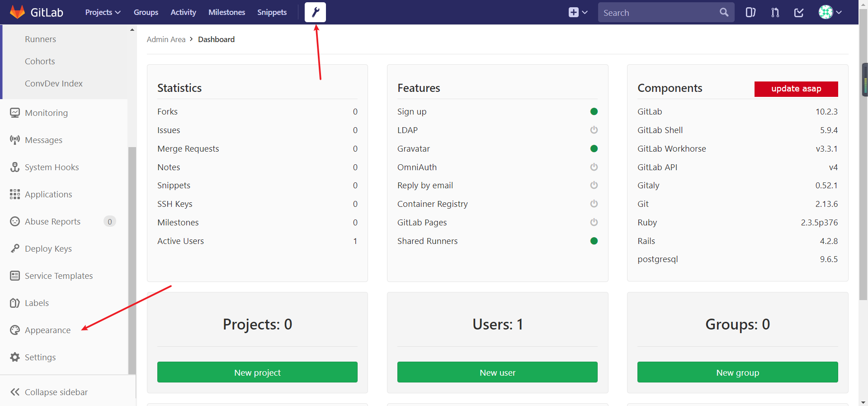Open Activity in the top menu
868x406 pixels.
(x=183, y=12)
